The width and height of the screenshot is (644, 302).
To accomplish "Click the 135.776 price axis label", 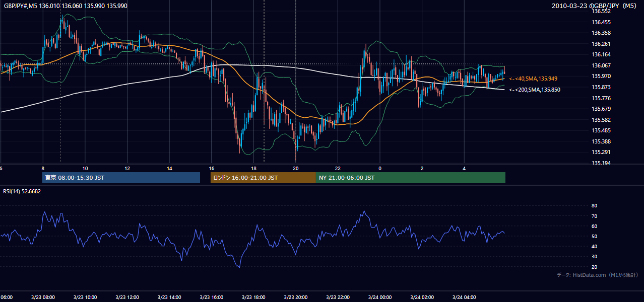I will (x=601, y=98).
